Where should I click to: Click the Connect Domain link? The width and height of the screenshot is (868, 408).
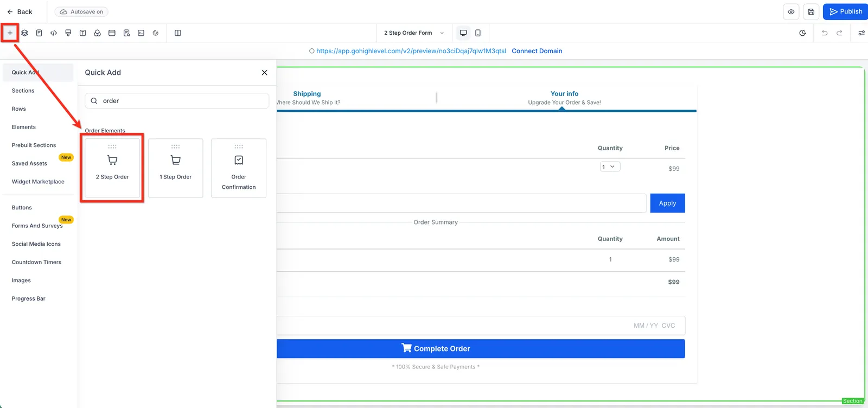(537, 51)
